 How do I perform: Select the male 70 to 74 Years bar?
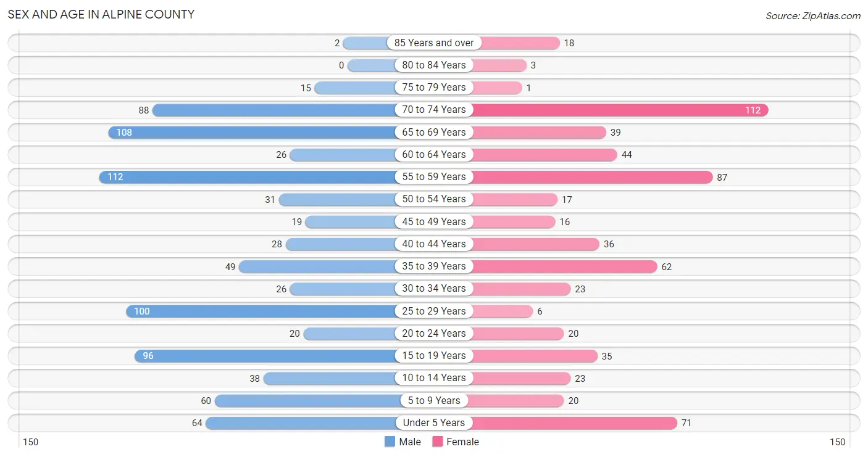coord(274,110)
